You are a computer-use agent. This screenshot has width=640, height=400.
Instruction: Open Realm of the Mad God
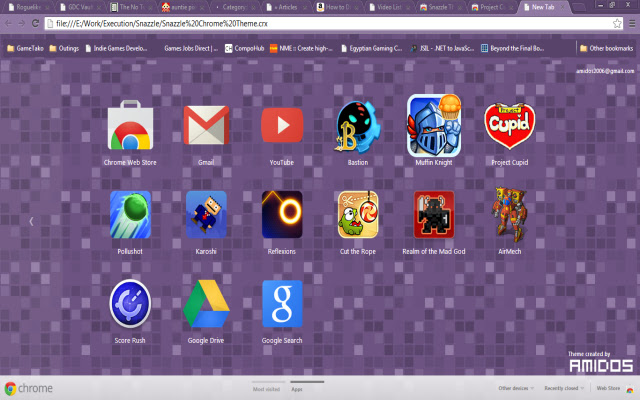pyautogui.click(x=434, y=215)
